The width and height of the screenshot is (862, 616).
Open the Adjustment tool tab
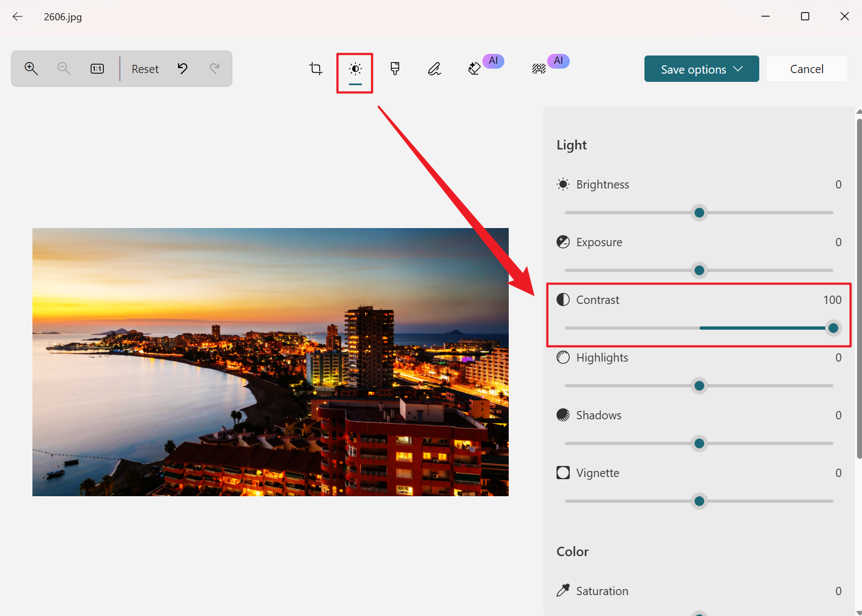[x=355, y=69]
